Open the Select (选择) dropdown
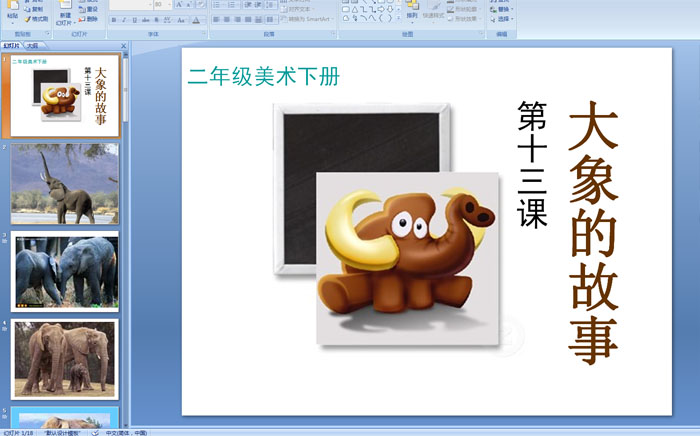The width and height of the screenshot is (700, 436). 502,19
